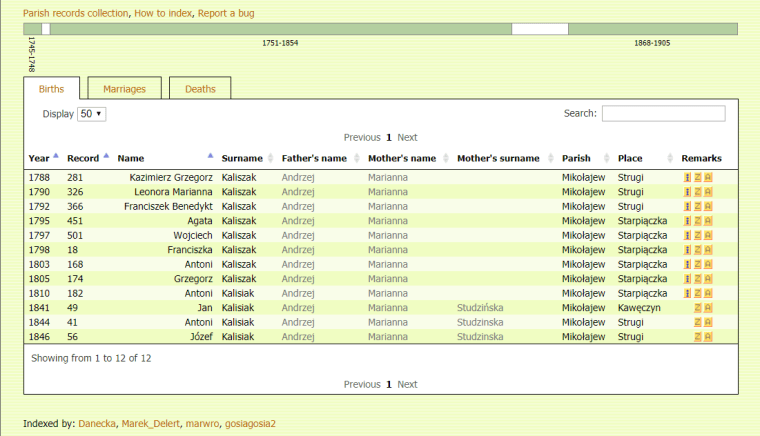
Task: Sort the table by Surname column
Action: 242,158
